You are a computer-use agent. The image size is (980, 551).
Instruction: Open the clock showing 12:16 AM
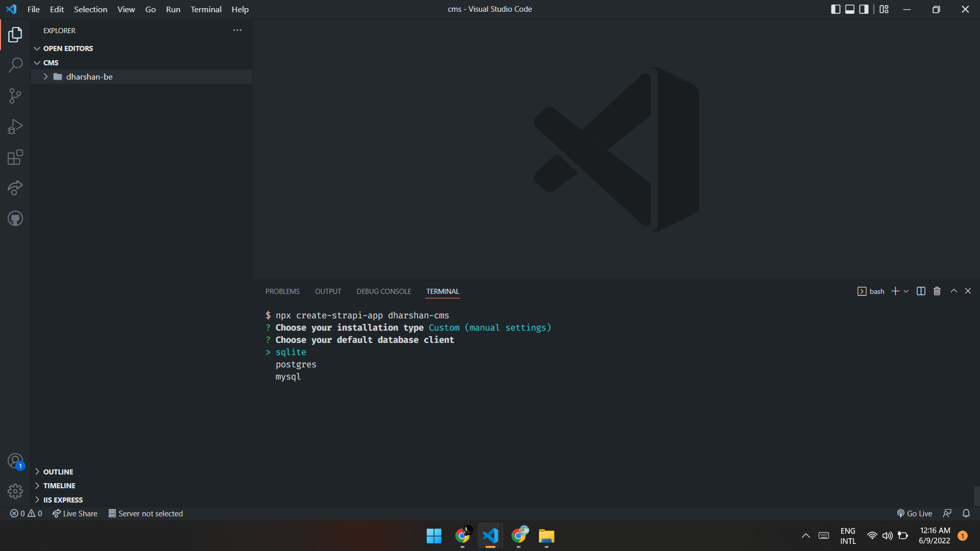coord(935,536)
